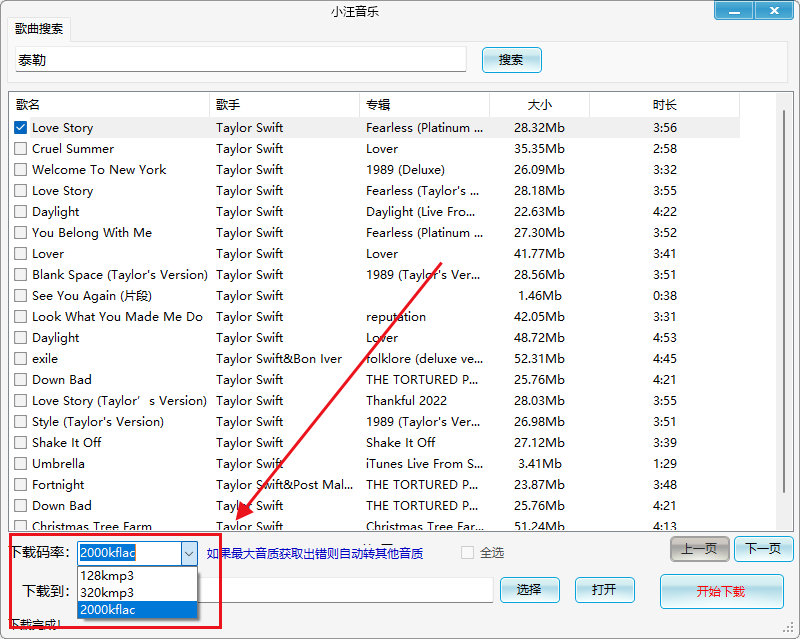The height and width of the screenshot is (639, 800).
Task: Sort by the 专辑 column header
Action: pyautogui.click(x=424, y=105)
